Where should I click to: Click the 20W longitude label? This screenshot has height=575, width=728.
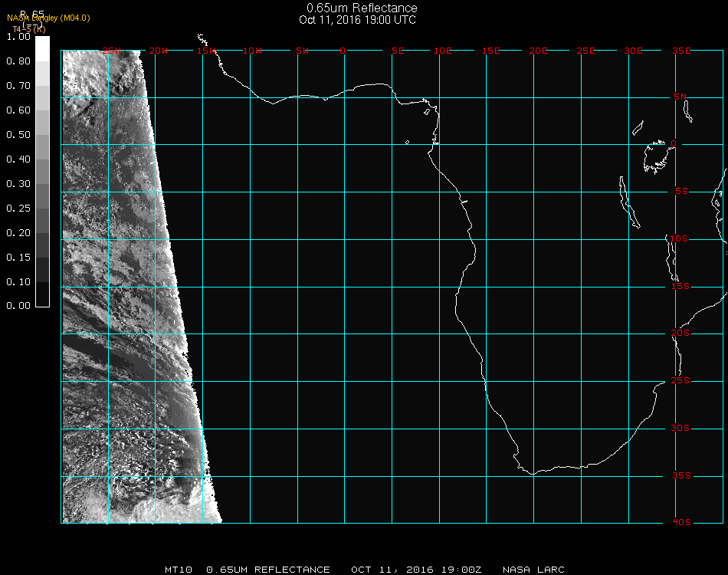point(159,51)
